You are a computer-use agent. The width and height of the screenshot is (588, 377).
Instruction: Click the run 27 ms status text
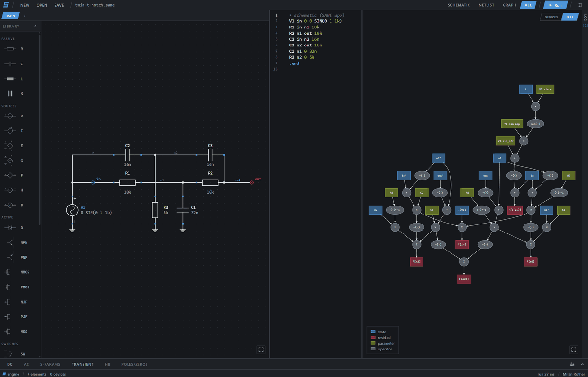coord(546,374)
